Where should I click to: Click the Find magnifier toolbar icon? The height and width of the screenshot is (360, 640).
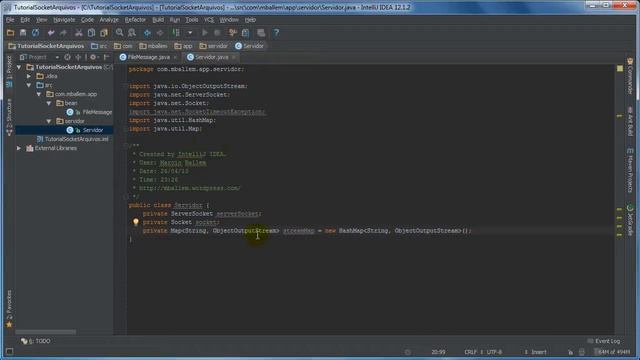click(119, 33)
